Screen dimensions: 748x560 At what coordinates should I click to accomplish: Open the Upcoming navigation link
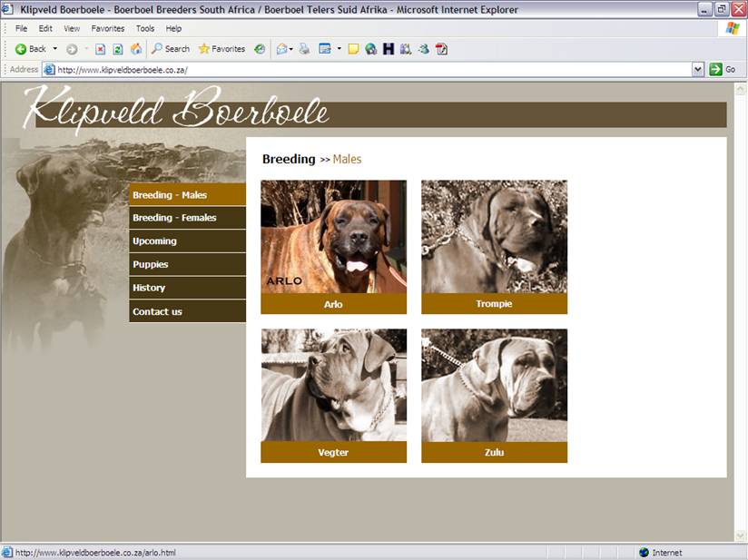[187, 241]
